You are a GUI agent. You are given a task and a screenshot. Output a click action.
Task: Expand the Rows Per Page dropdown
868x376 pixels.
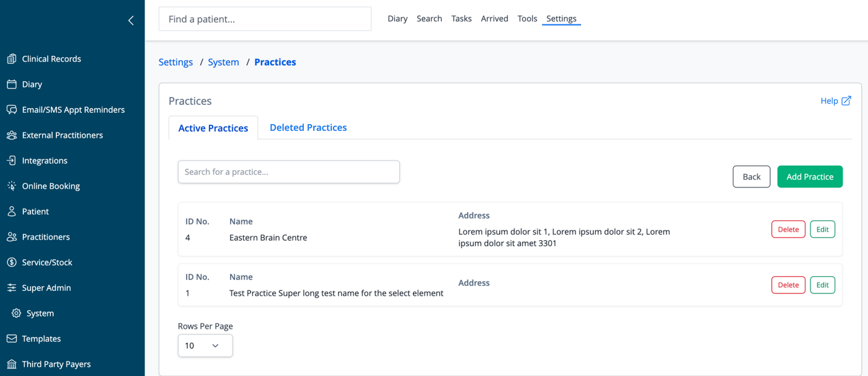pos(205,346)
